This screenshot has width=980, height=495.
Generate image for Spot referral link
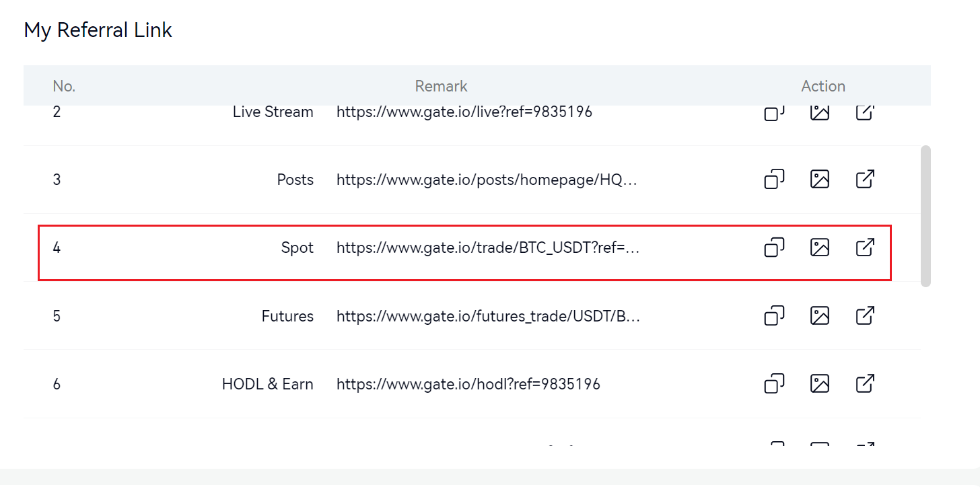coord(819,247)
